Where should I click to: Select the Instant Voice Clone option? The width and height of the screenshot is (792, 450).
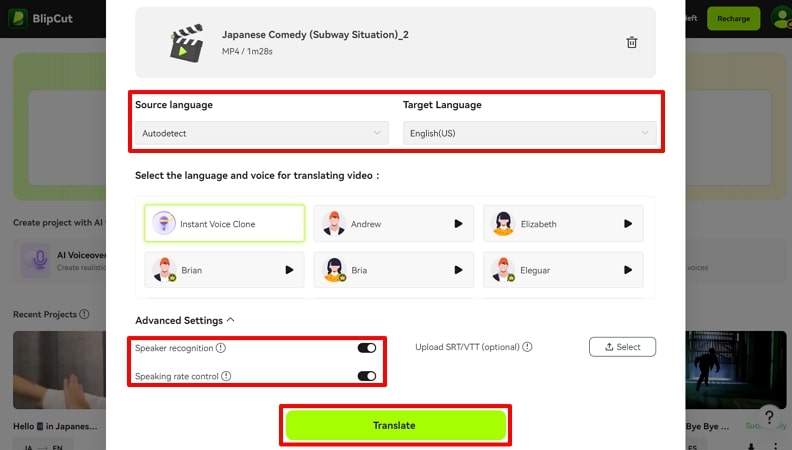tap(224, 224)
